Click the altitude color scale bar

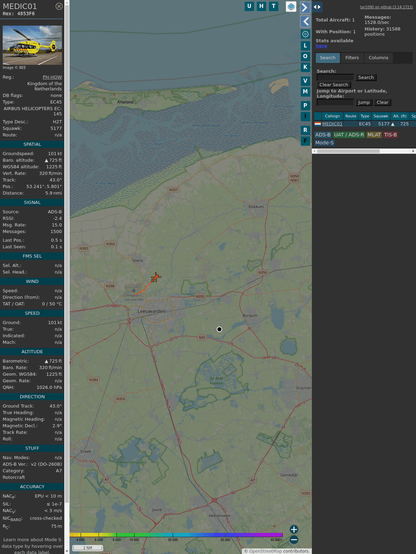[x=176, y=535]
